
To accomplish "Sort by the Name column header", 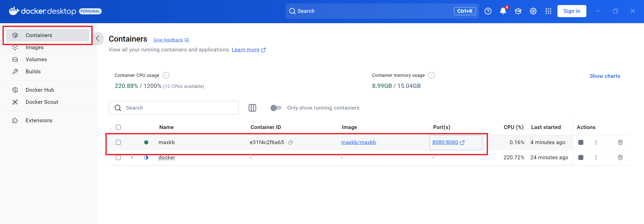I will [x=166, y=127].
